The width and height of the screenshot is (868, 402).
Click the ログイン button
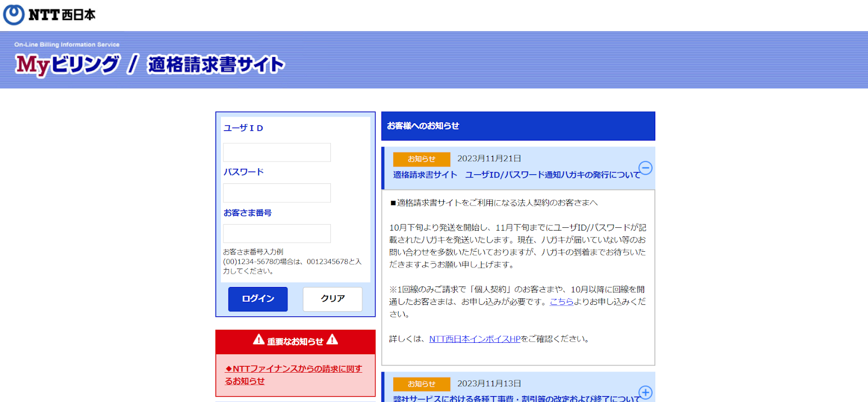pyautogui.click(x=258, y=299)
